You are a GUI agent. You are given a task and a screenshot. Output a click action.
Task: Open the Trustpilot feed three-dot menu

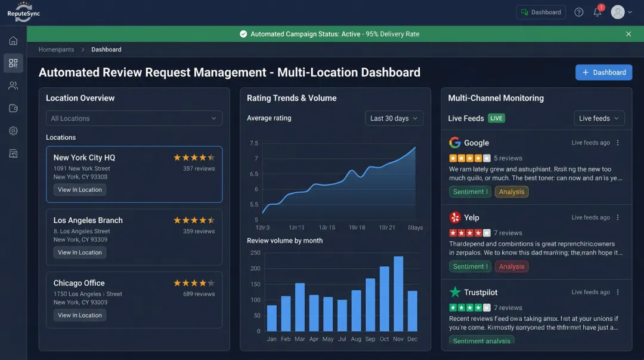[618, 292]
